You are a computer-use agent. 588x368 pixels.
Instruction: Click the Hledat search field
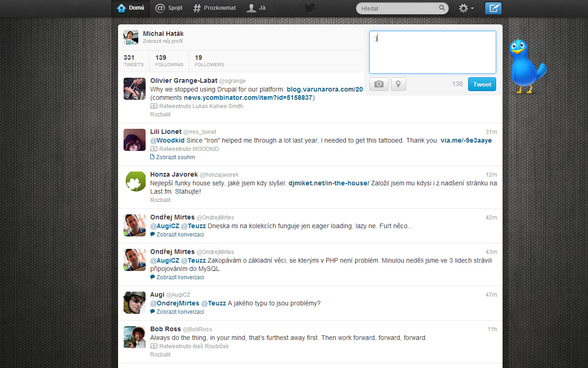(x=402, y=8)
